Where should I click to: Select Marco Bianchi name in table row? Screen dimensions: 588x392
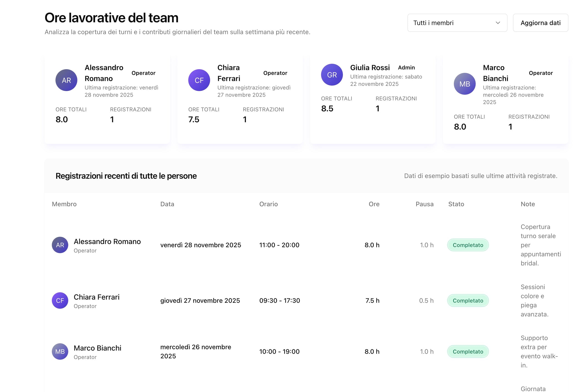(97, 348)
